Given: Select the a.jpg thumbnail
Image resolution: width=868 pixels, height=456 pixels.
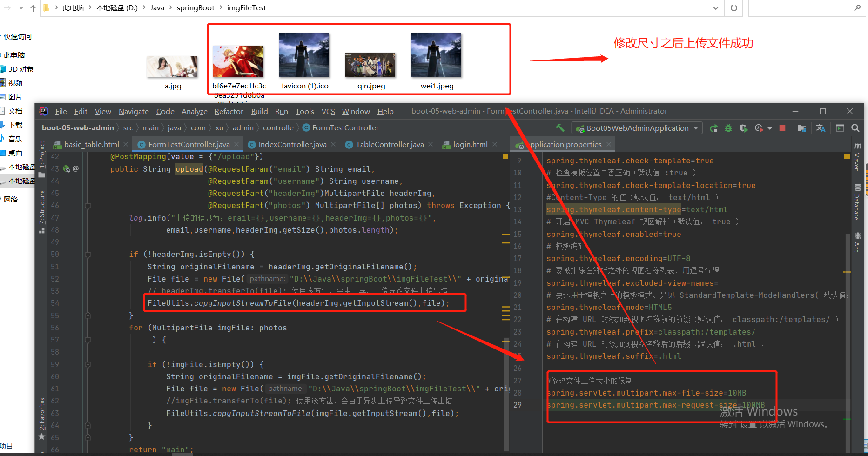Looking at the screenshot, I should click(x=172, y=67).
